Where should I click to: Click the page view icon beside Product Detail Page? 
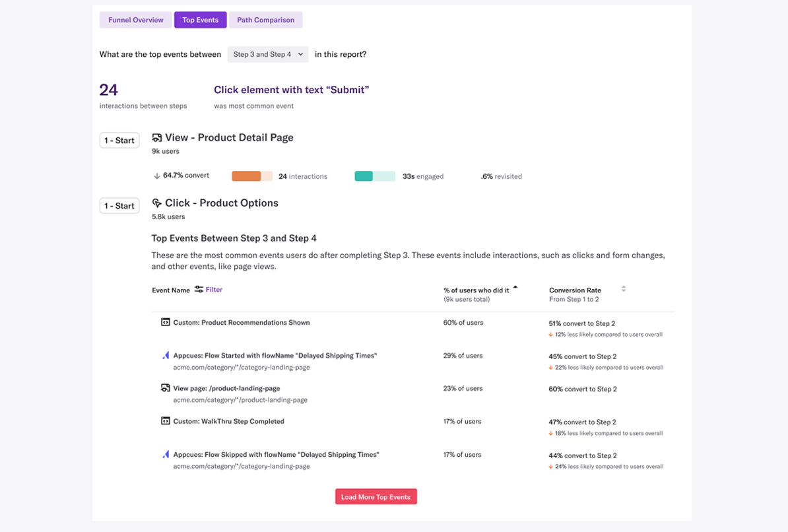click(x=157, y=137)
